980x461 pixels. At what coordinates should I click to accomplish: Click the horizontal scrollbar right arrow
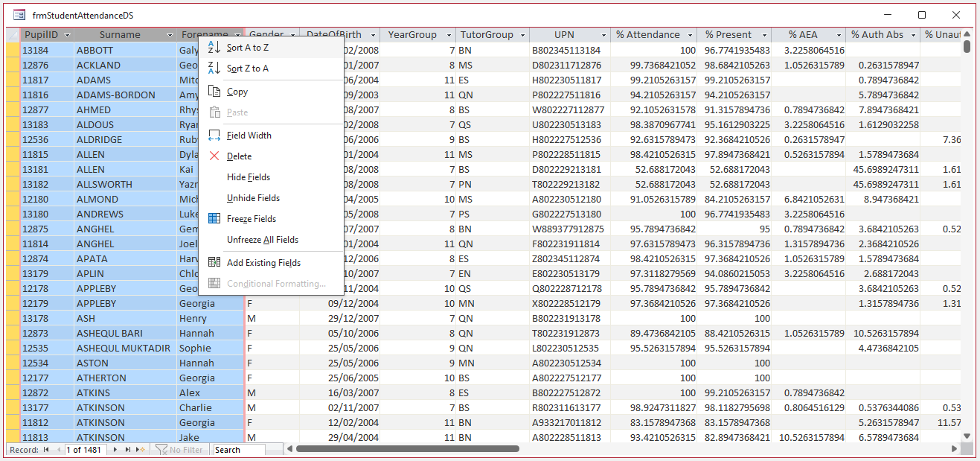tap(955, 449)
